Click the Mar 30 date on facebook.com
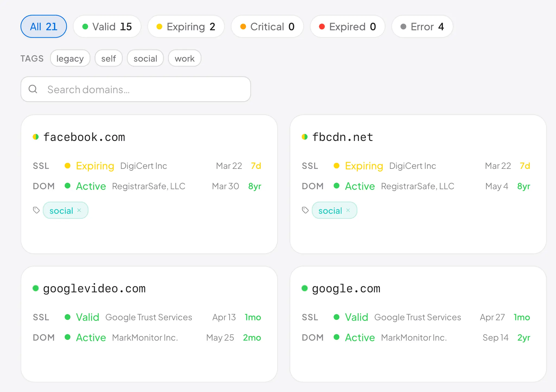 pos(225,186)
